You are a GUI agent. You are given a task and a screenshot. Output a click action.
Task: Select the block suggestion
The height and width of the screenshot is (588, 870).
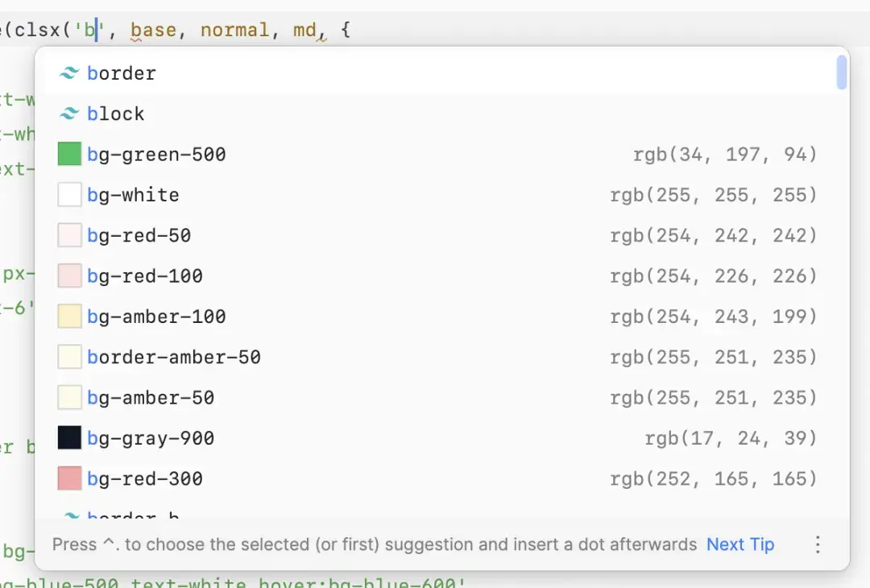coord(441,114)
